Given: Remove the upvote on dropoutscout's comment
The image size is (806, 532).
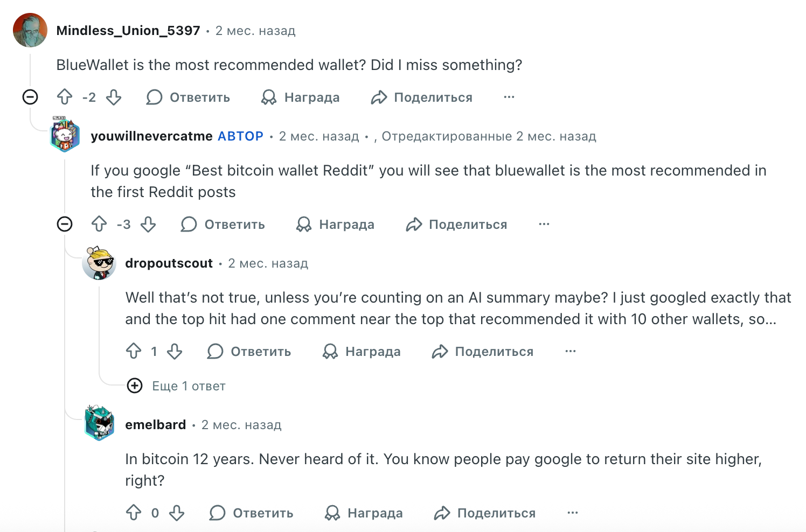Looking at the screenshot, I should (x=134, y=351).
